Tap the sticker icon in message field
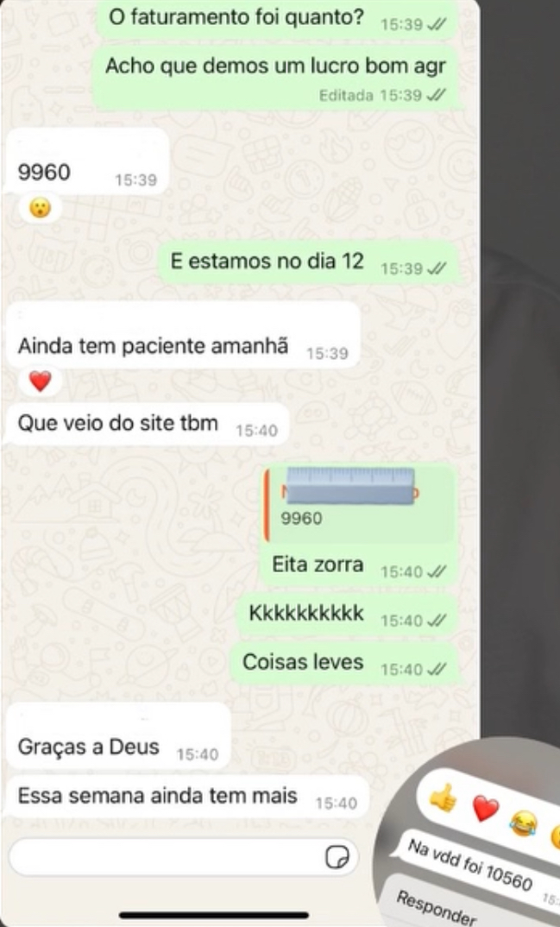The width and height of the screenshot is (560, 927). [x=337, y=856]
